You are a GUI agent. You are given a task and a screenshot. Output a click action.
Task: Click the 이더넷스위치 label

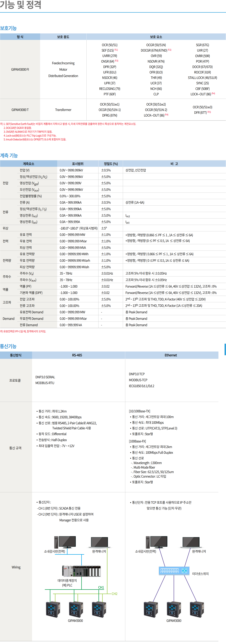(200, 574)
